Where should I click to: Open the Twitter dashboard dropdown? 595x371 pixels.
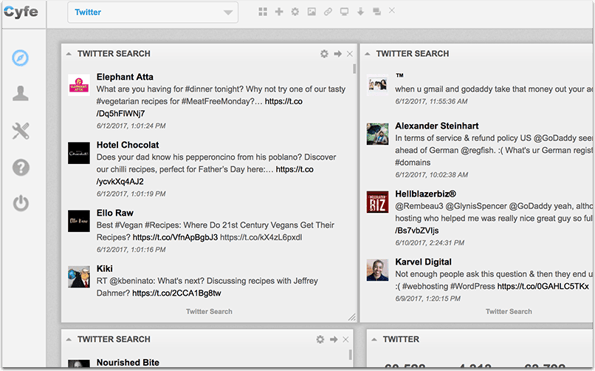coord(153,12)
